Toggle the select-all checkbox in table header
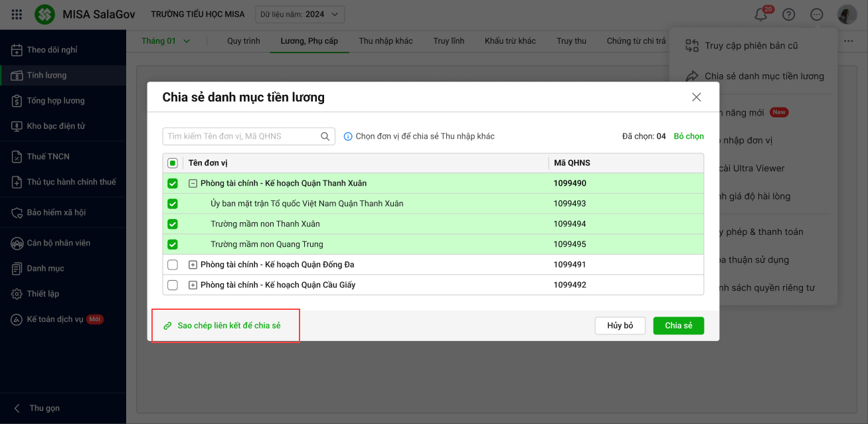 click(x=173, y=163)
